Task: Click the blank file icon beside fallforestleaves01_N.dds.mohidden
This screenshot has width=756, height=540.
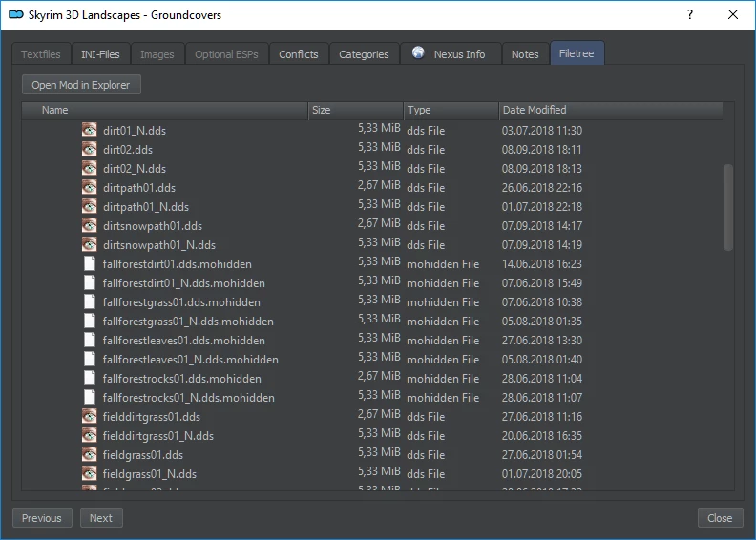Action: [x=90, y=360]
